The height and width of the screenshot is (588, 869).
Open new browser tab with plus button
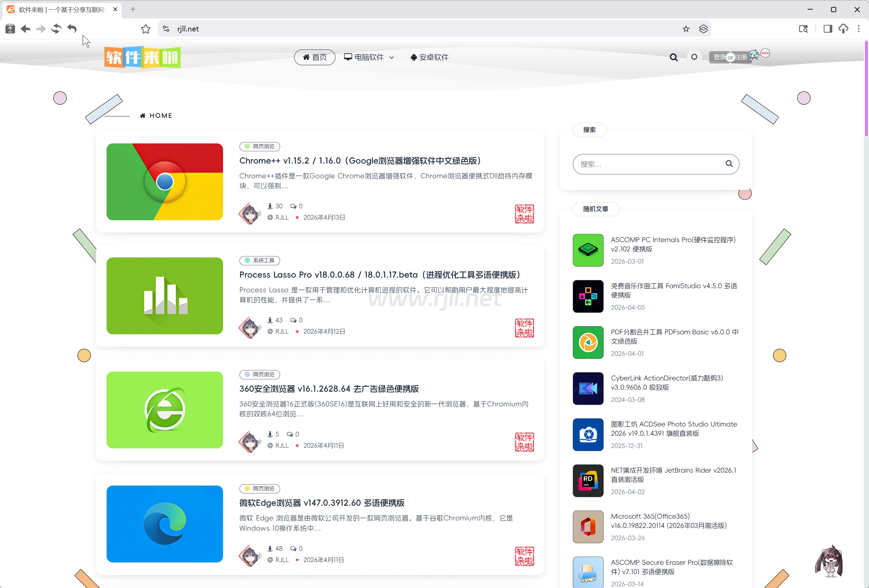tap(133, 9)
